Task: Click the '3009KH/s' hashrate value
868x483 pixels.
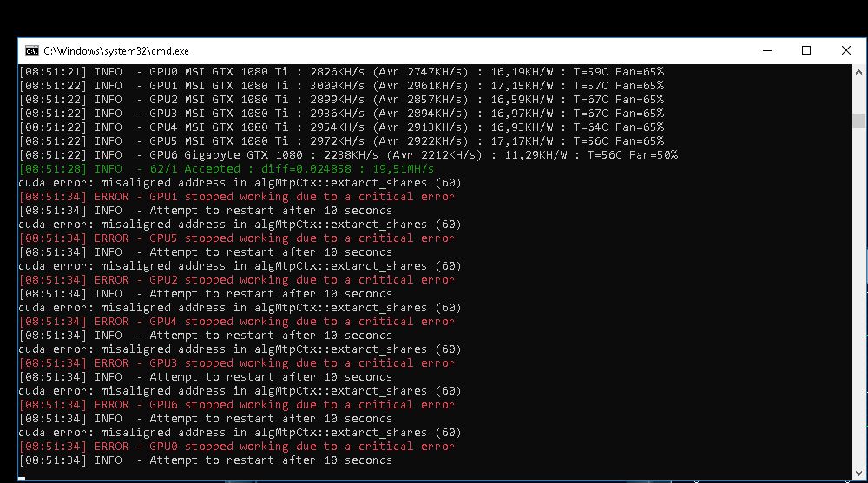Action: click(337, 86)
